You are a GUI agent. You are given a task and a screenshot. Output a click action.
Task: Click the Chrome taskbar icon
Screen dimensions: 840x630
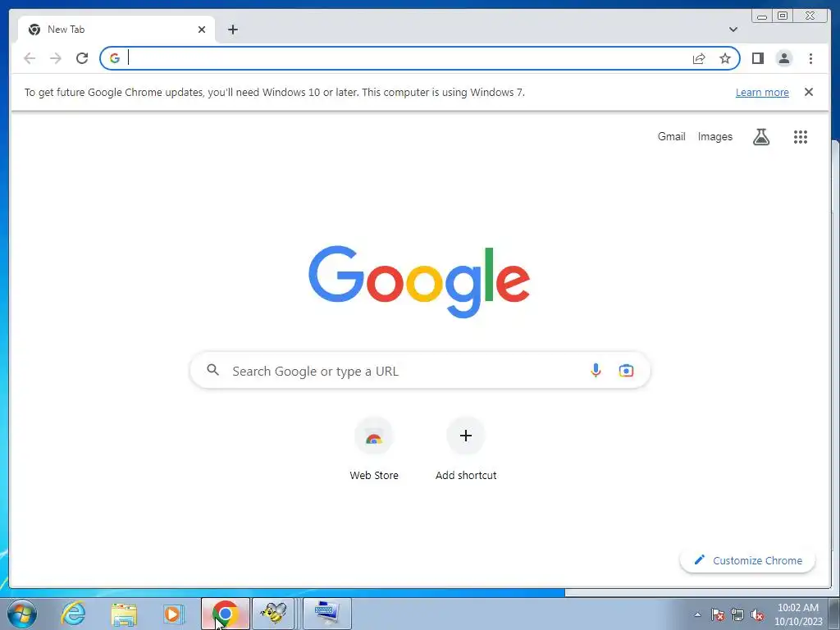click(x=225, y=614)
